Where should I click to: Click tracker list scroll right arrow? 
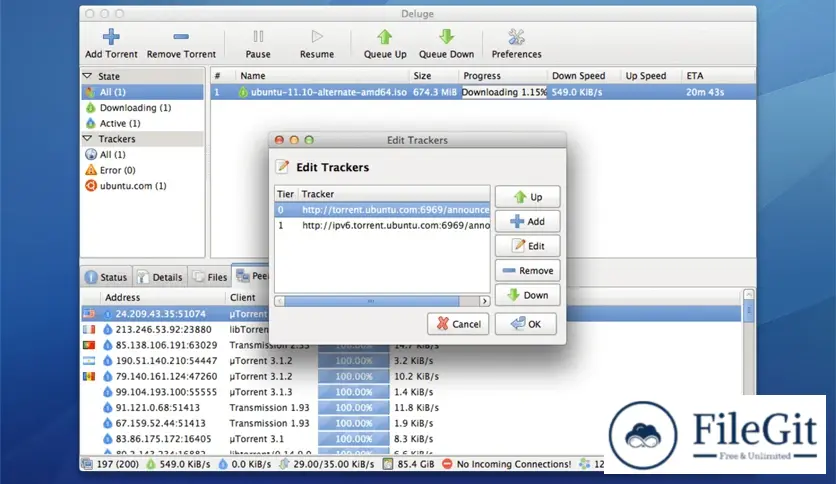click(484, 301)
